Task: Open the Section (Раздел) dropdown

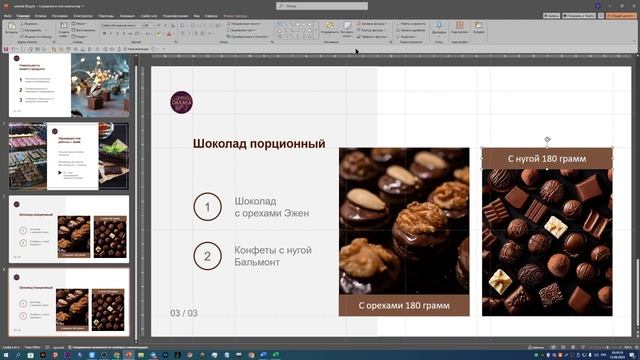Action: (80, 37)
